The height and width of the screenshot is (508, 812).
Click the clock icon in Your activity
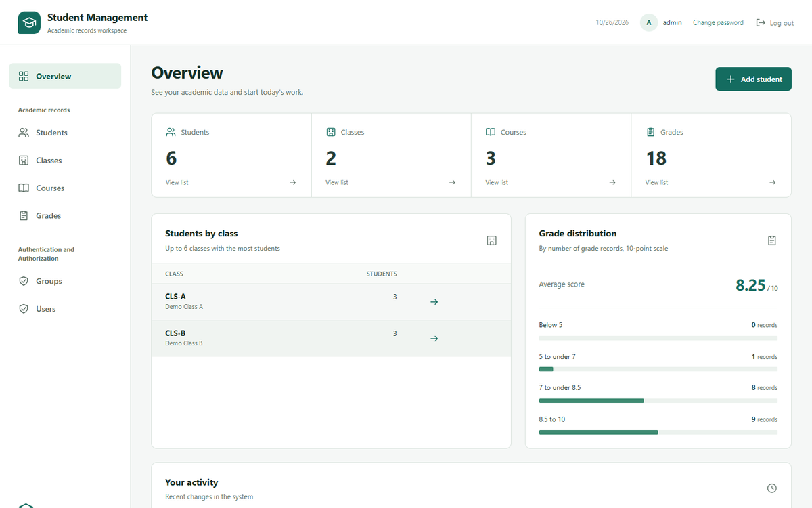(772, 488)
